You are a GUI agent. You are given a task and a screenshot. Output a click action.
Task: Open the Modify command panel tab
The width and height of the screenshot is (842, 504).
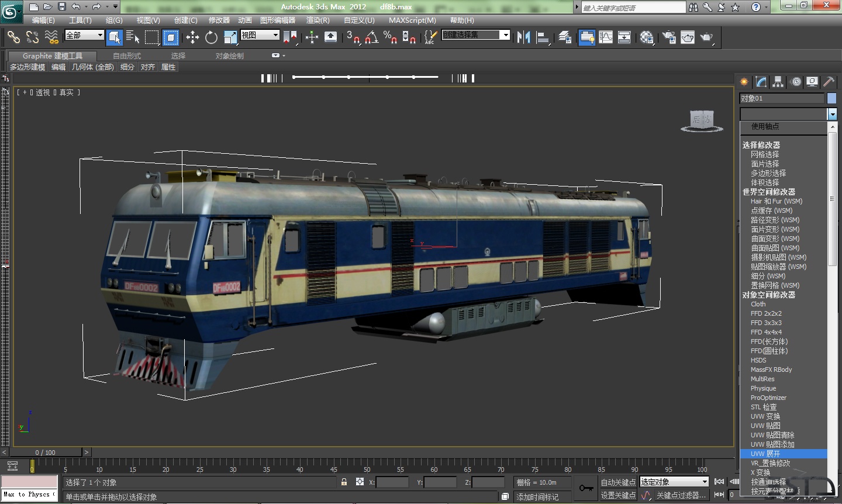point(761,82)
